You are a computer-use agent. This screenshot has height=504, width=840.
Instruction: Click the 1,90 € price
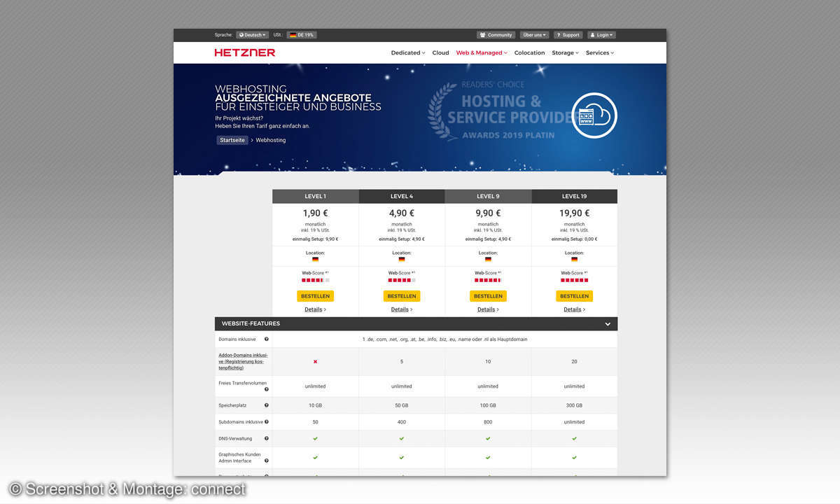(315, 213)
